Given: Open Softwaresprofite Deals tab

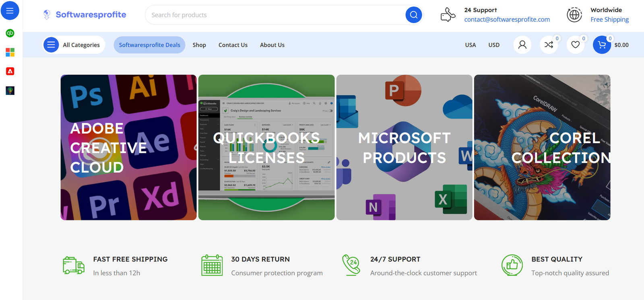Looking at the screenshot, I should pyautogui.click(x=149, y=45).
